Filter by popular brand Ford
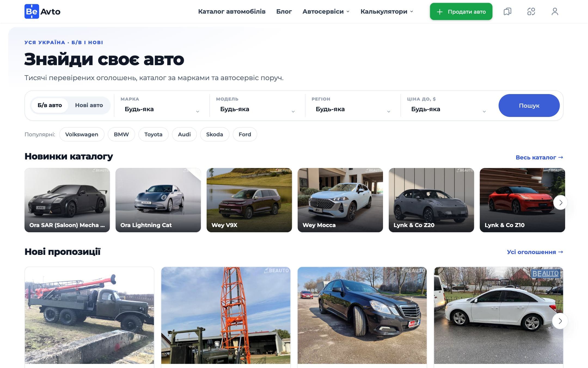588x368 pixels. [x=245, y=134]
